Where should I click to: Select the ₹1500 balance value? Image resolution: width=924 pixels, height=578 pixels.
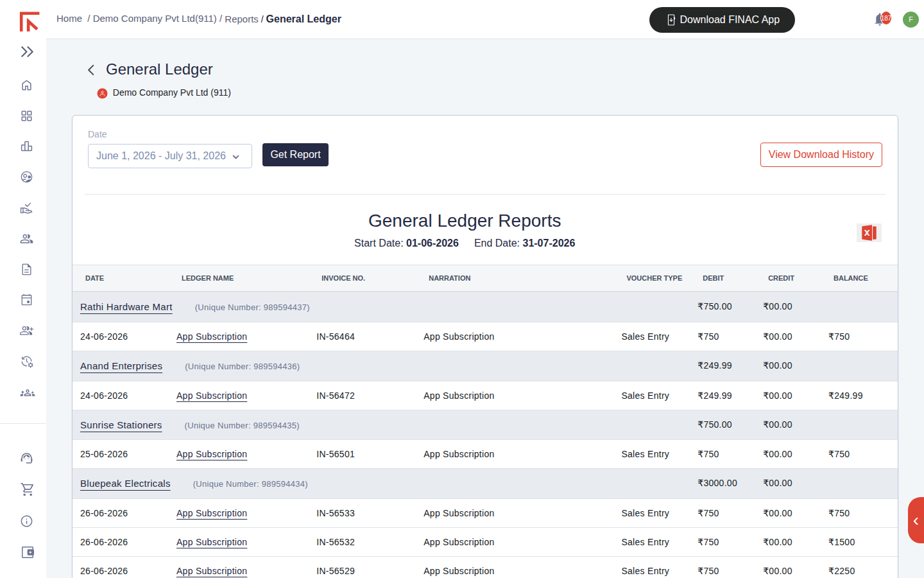point(842,542)
